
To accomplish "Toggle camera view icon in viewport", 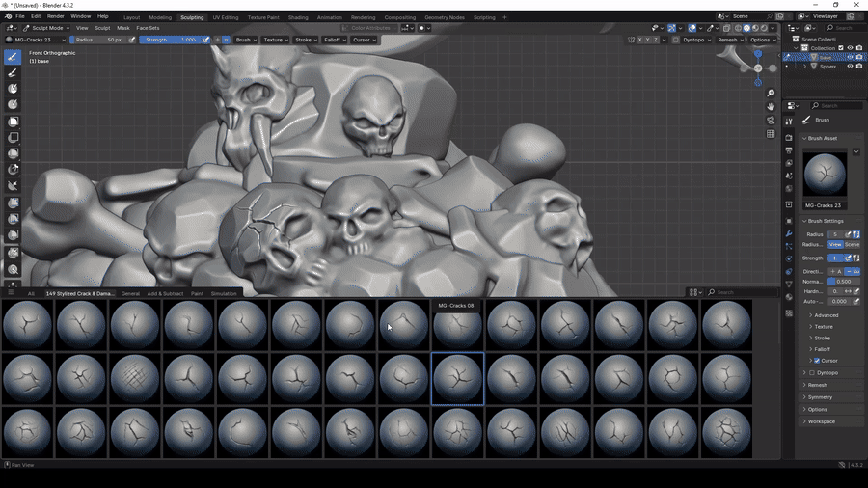I will [771, 120].
